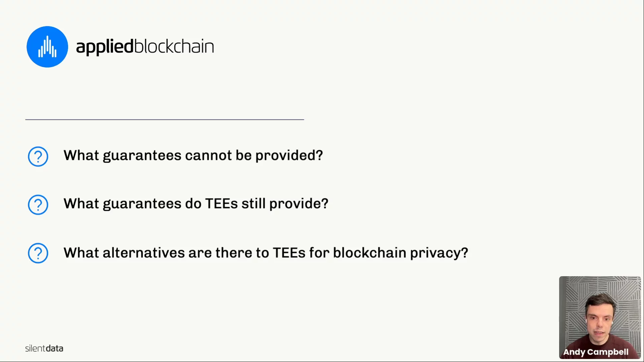Click the silentdata logo in the footer
The image size is (644, 362).
(x=44, y=349)
